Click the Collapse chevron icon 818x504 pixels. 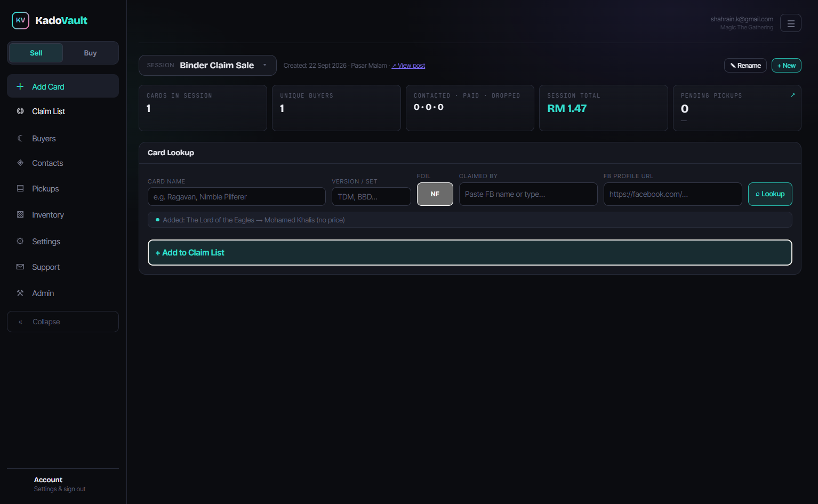pos(20,322)
